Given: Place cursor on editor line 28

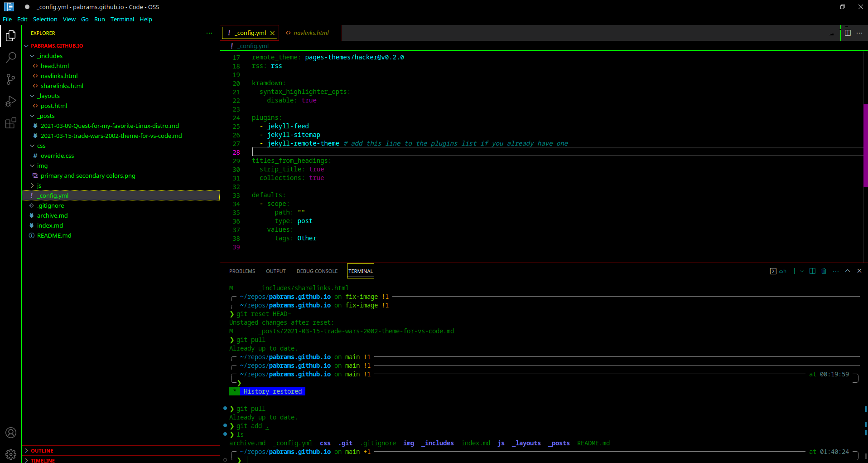Looking at the screenshot, I should coord(557,152).
